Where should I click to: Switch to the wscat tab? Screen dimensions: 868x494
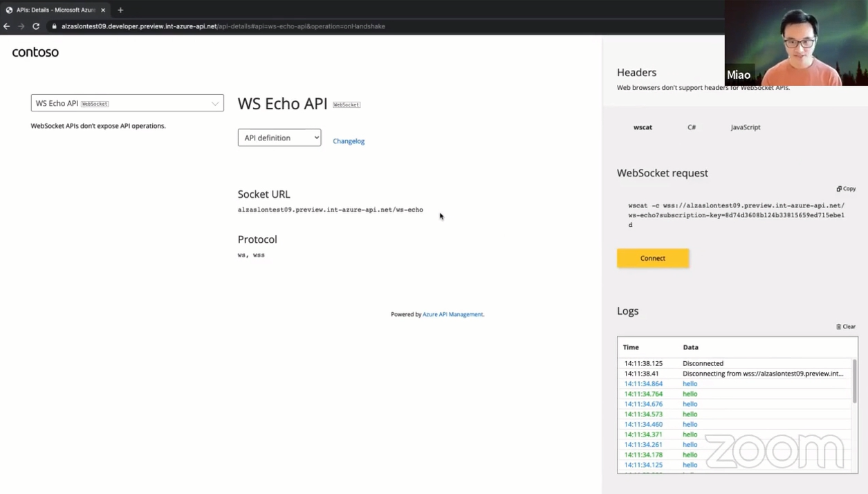point(643,127)
